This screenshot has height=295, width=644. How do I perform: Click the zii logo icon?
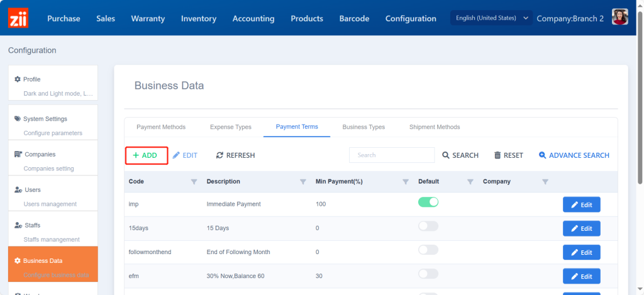(x=18, y=18)
